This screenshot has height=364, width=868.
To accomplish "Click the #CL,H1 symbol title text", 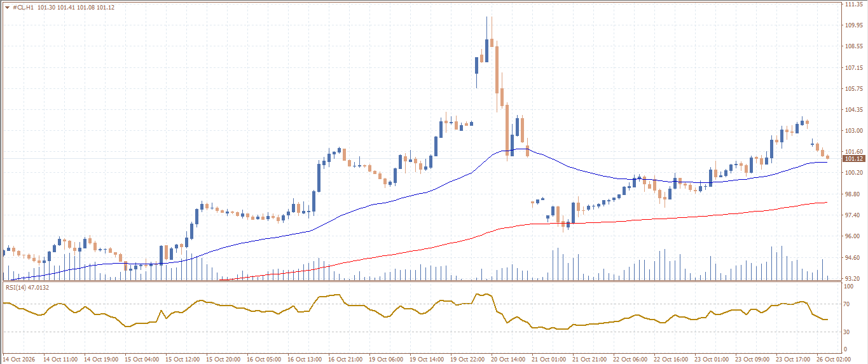I will tap(23, 7).
